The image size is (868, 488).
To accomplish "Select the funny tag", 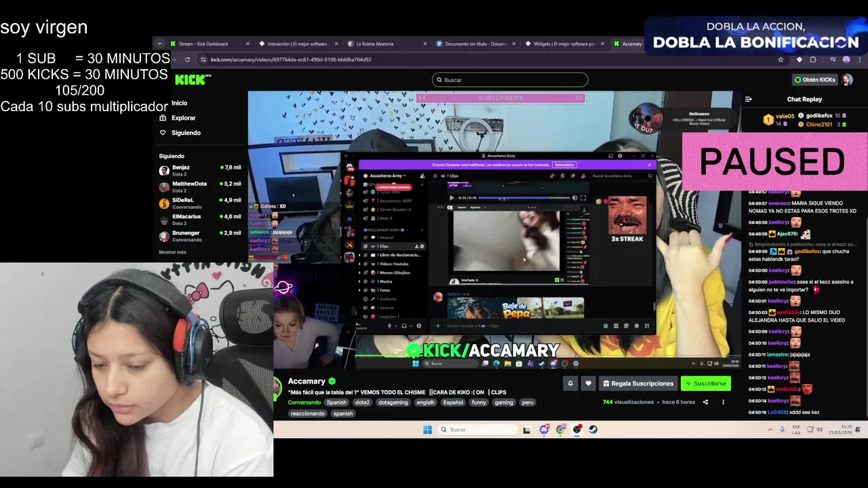I will [x=479, y=403].
